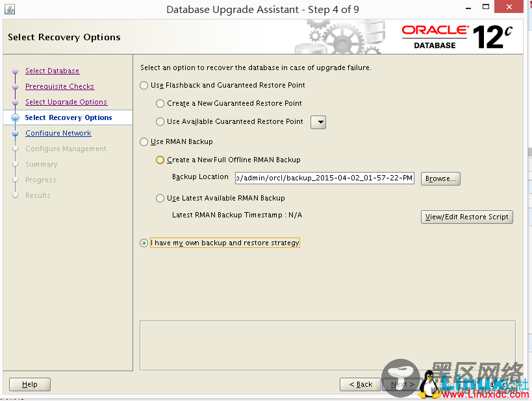
Task: Proceed with the Next button
Action: [402, 384]
